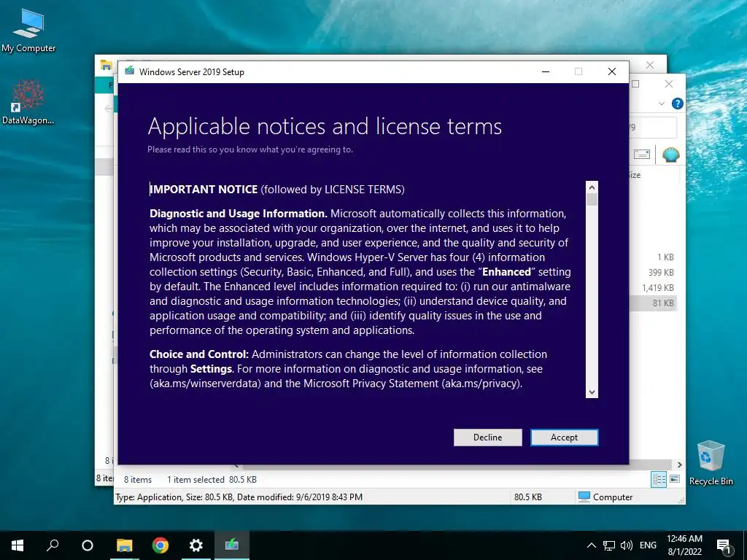Launch Google Chrome from taskbar
Screen dimensions: 747x560
tap(160, 545)
